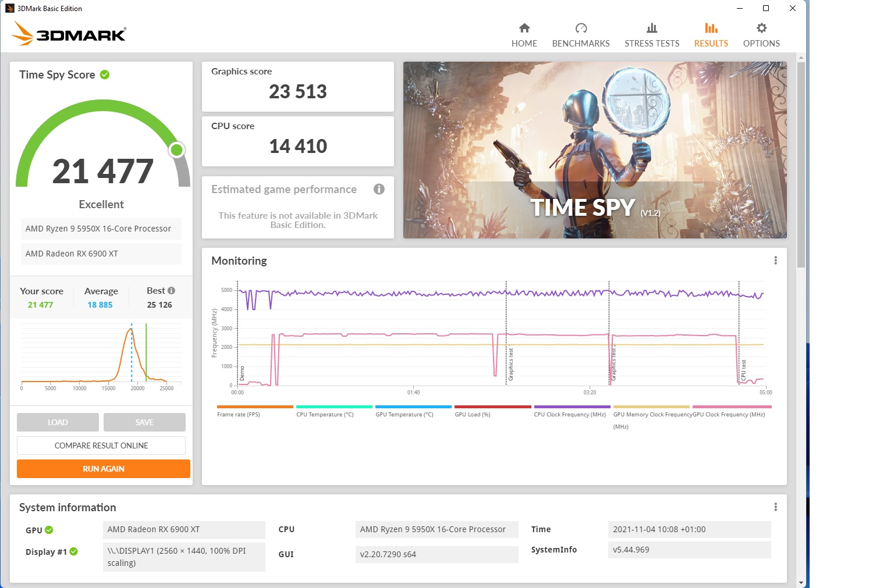Screen dimensions: 894x588
Task: Click COMPARE RESULT ONLINE button
Action: pyautogui.click(x=101, y=446)
